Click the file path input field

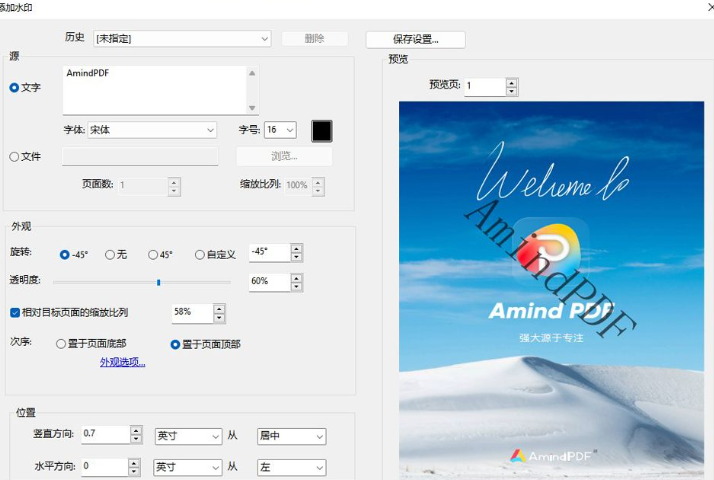click(140, 156)
